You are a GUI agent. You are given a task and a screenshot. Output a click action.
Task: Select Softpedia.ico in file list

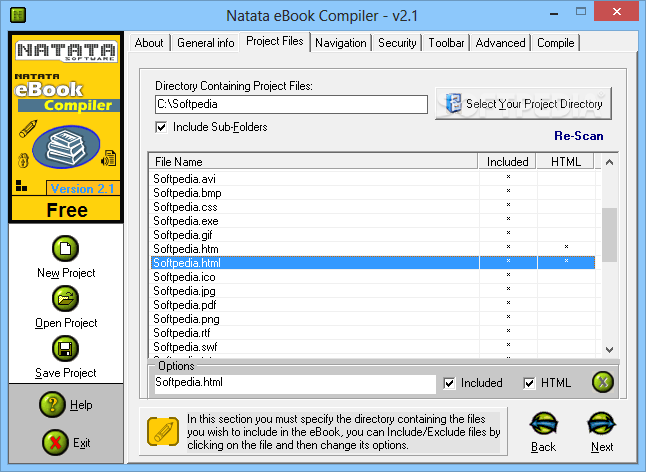pos(372,277)
